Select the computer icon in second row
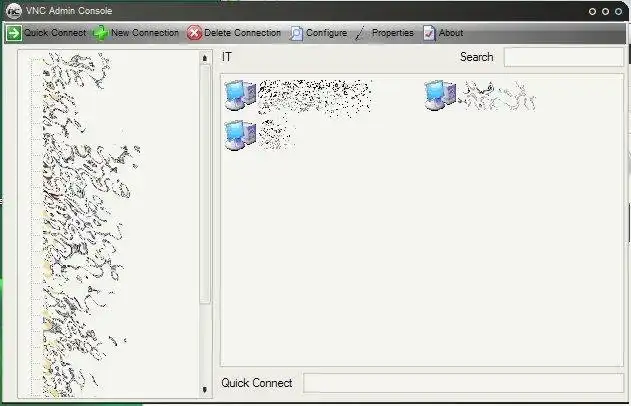Viewport: 631px width, 406px height. tap(240, 135)
